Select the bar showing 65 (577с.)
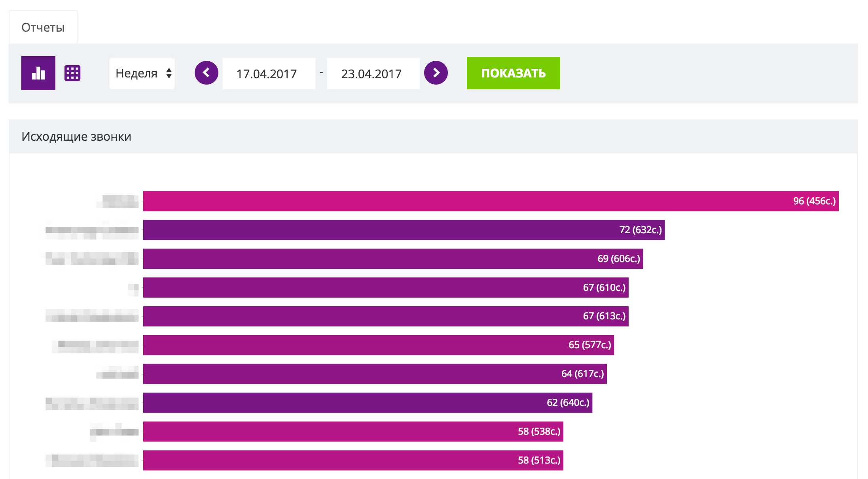The height and width of the screenshot is (479, 868). (378, 345)
